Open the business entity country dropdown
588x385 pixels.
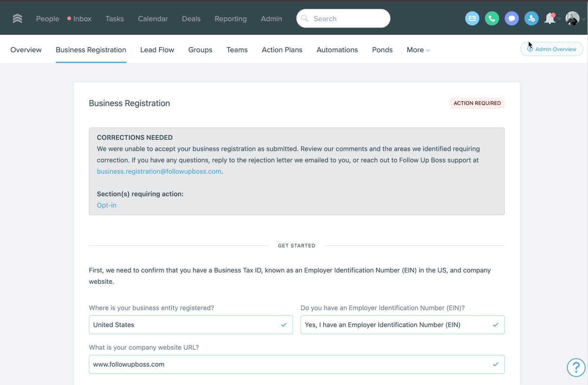point(191,325)
